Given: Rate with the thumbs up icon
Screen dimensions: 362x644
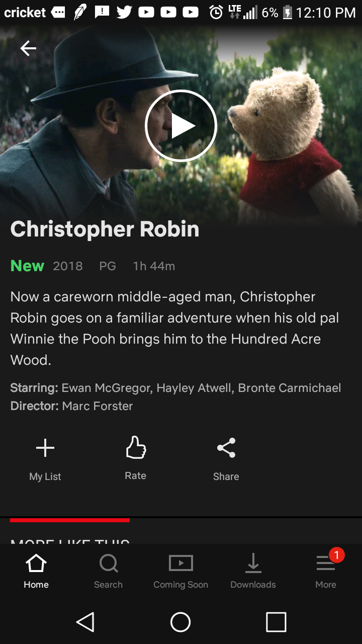Looking at the screenshot, I should point(136,458).
